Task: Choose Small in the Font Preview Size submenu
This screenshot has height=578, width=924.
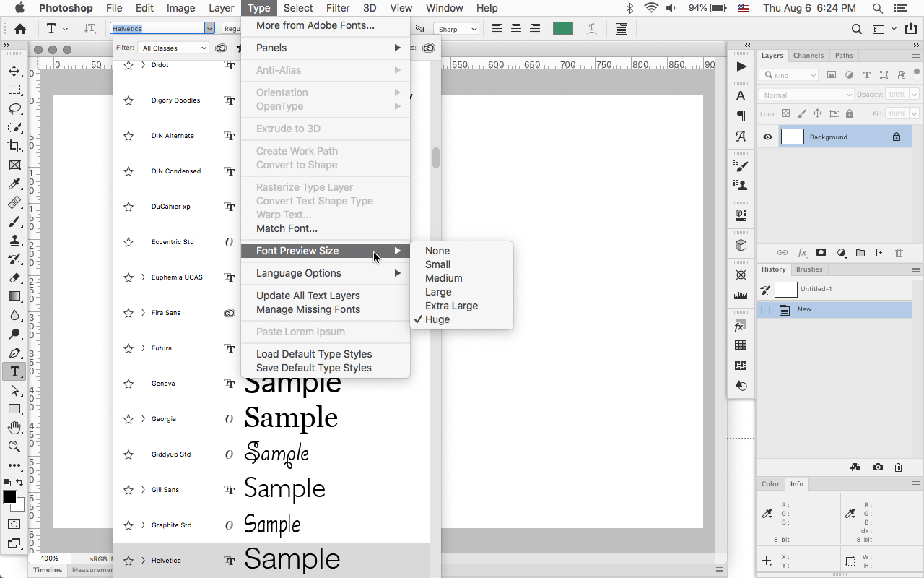Action: (437, 264)
